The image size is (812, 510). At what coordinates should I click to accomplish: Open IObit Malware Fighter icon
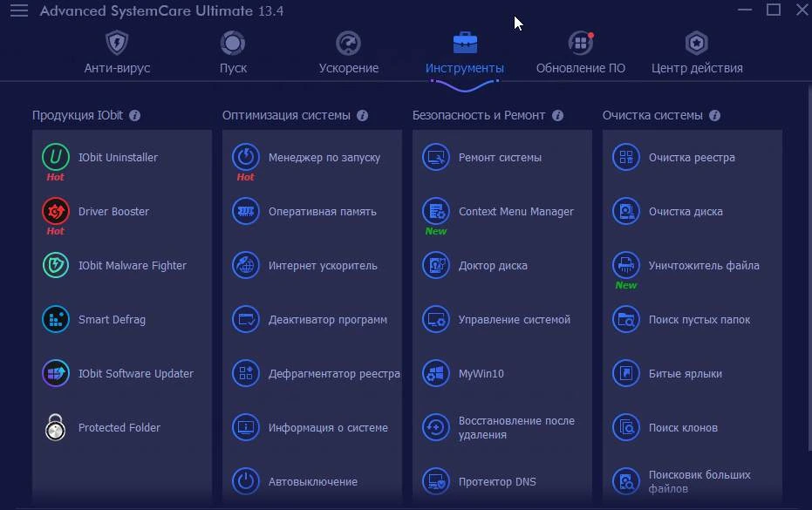[56, 265]
